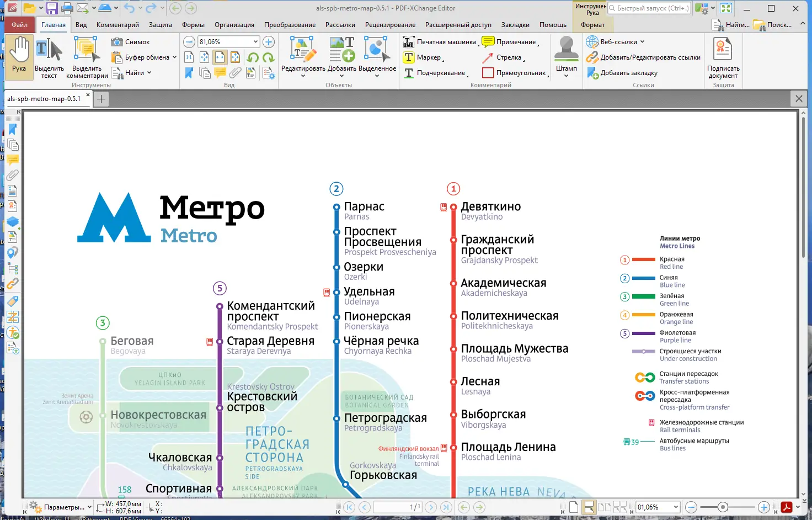Image resolution: width=812 pixels, height=520 pixels.
Task: Open layers panel in left sidebar
Action: [x=12, y=222]
